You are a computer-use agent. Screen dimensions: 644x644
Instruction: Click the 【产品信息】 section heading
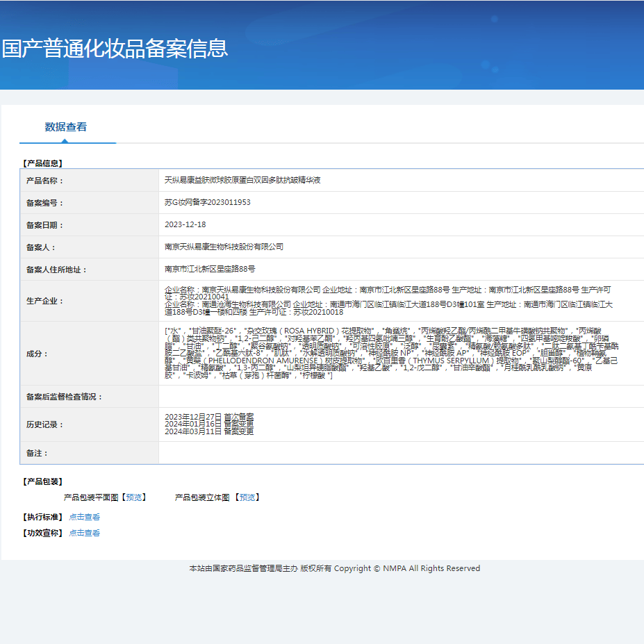coord(42,163)
